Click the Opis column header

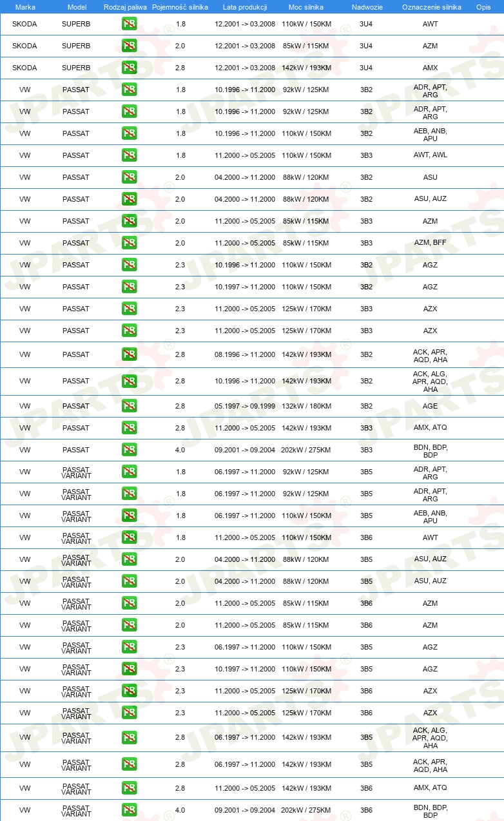483,7
